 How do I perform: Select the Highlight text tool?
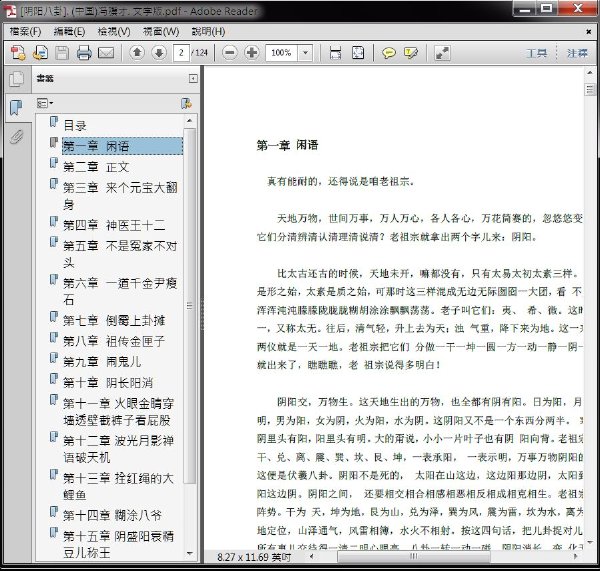click(x=411, y=53)
